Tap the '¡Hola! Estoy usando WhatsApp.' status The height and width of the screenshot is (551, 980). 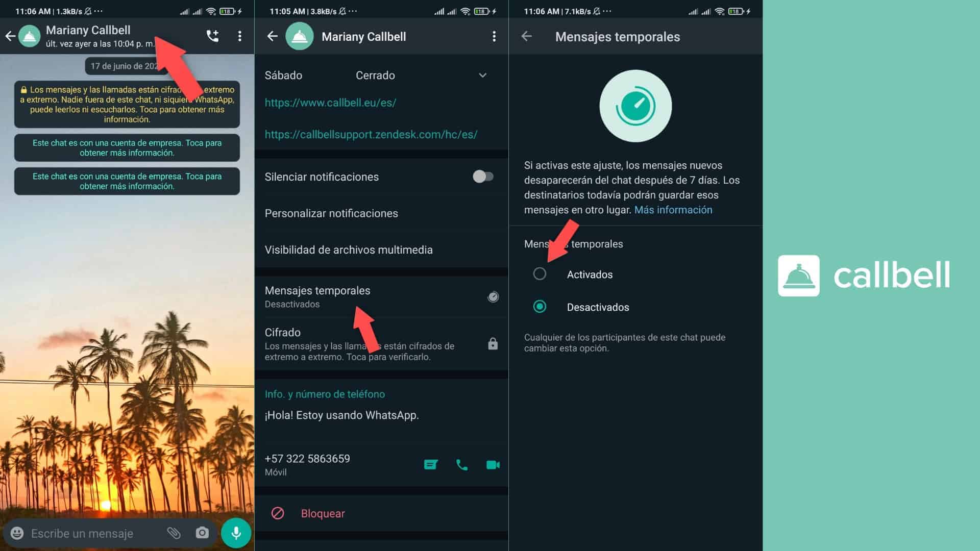pos(341,415)
